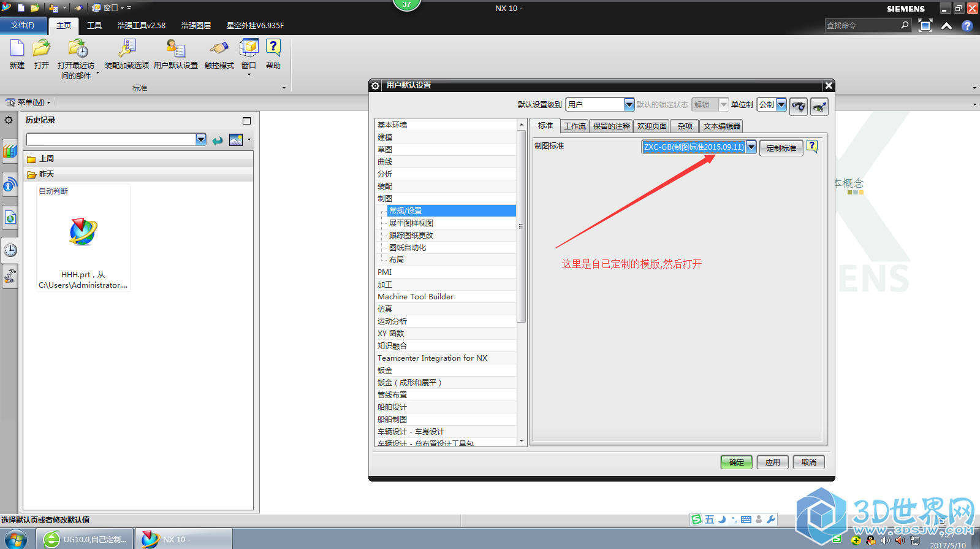Click the Help question mark ribbon icon
The height and width of the screenshot is (549, 980).
tap(273, 49)
